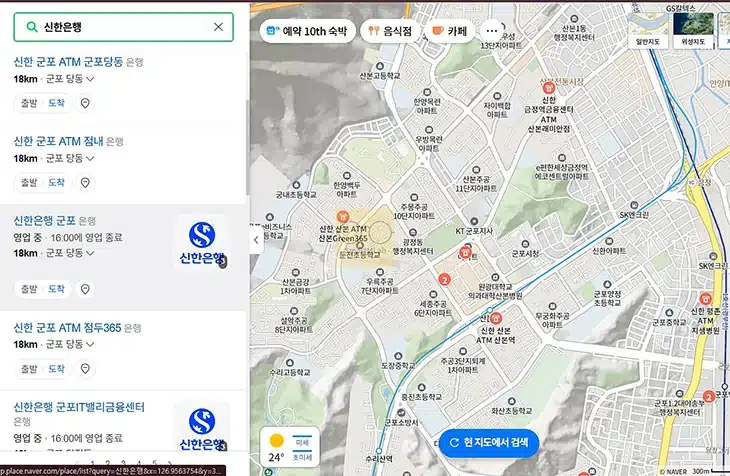Switch to 위성지도 satellite view
The image size is (730, 476).
[x=693, y=29]
